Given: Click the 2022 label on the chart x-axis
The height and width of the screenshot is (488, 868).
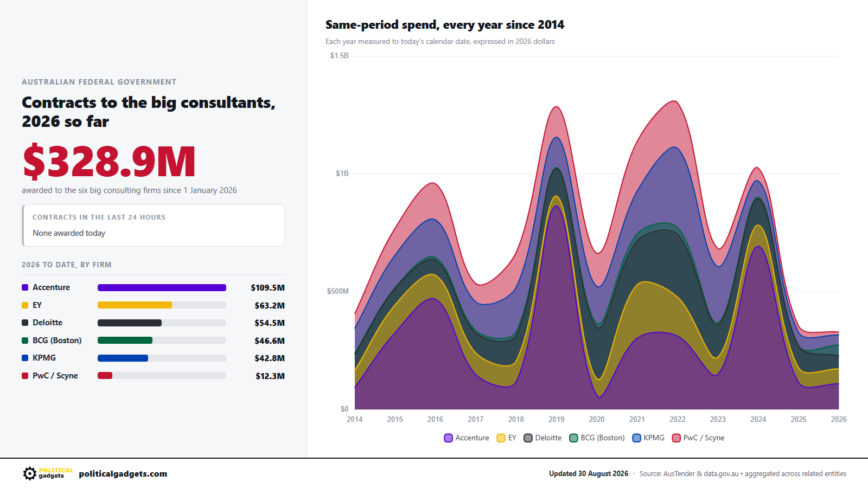Looking at the screenshot, I should point(678,420).
